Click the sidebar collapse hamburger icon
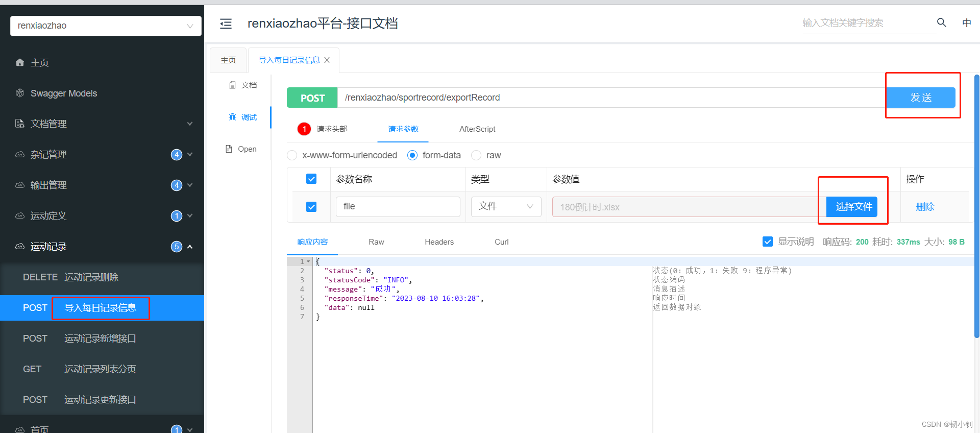 [226, 23]
